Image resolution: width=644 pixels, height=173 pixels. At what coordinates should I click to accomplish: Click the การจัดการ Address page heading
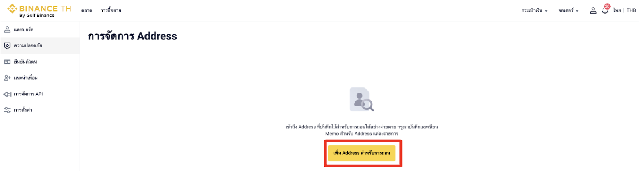[132, 36]
